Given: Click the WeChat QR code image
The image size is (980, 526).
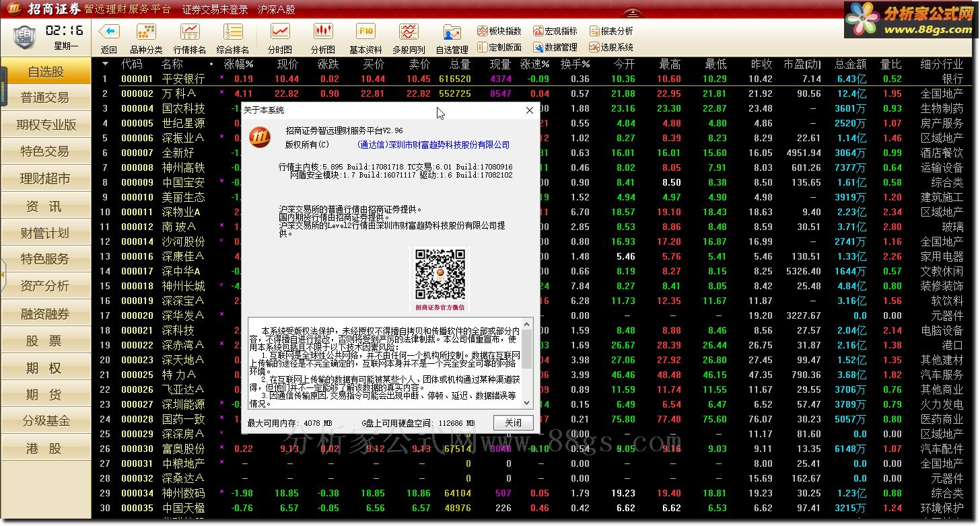Looking at the screenshot, I should tap(440, 274).
